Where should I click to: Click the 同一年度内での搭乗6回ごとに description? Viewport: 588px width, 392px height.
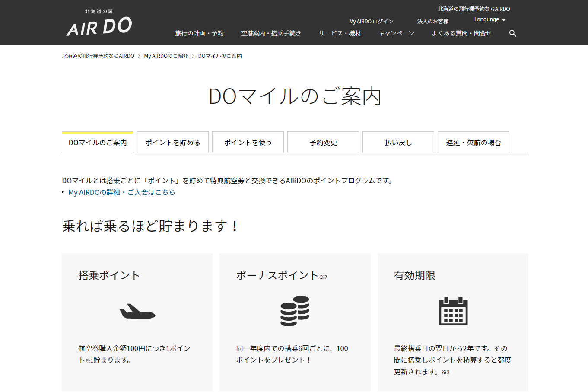click(x=292, y=354)
